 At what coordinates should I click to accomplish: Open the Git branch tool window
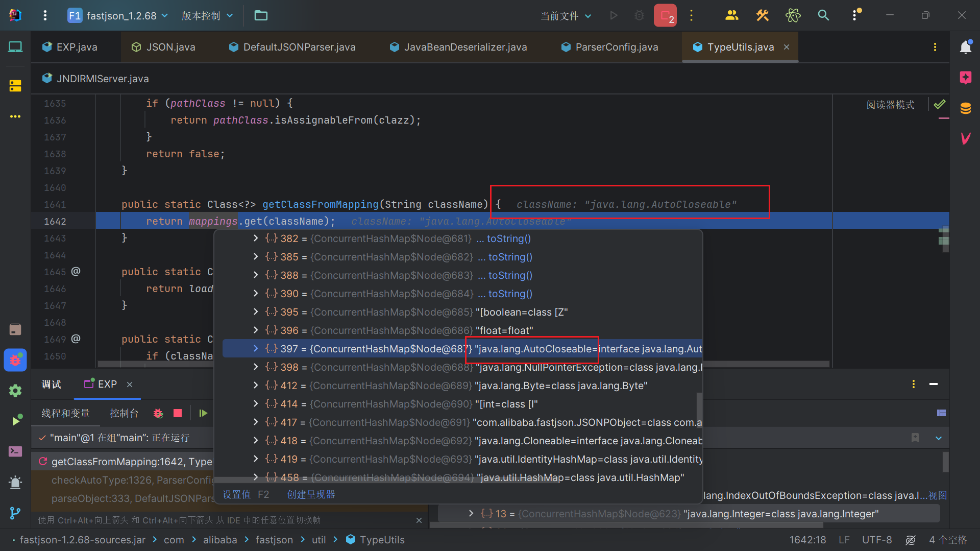(x=15, y=513)
